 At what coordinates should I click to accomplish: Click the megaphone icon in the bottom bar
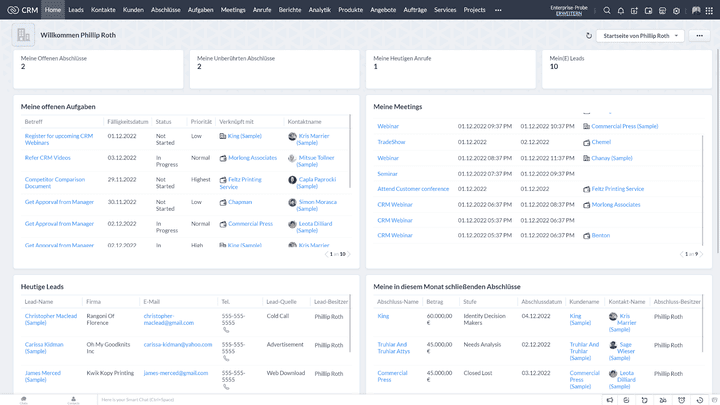(x=610, y=400)
